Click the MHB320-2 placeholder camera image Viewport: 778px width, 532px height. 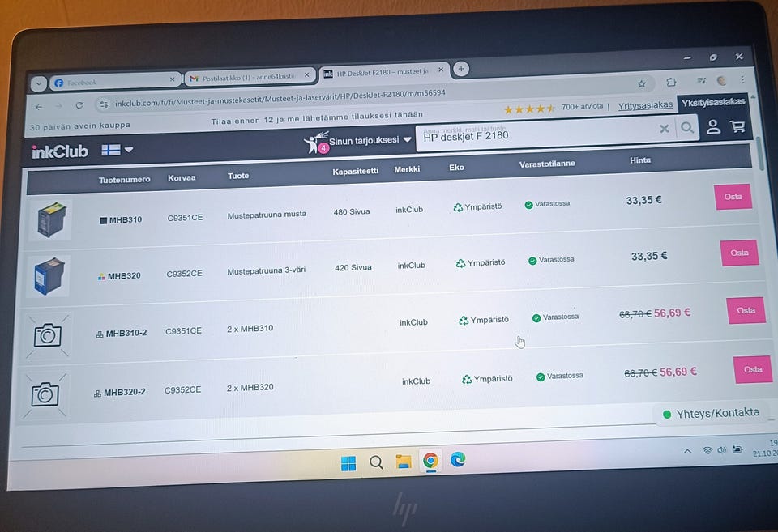pos(45,395)
